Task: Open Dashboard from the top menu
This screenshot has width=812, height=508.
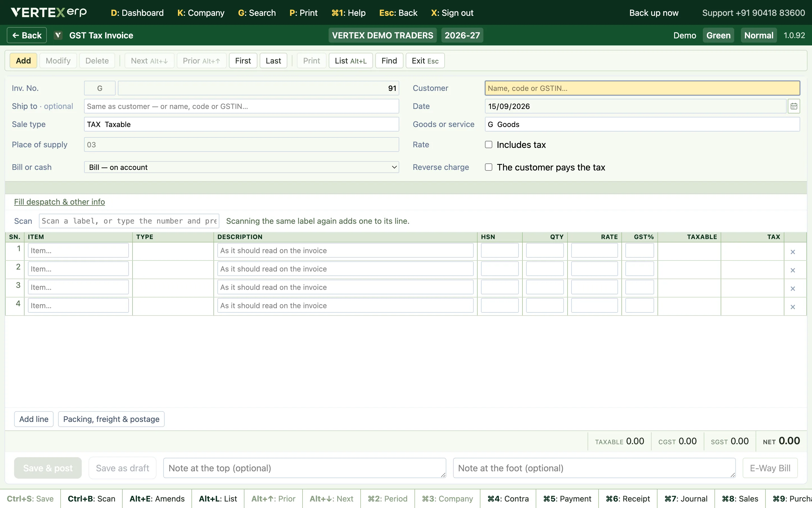Action: pos(137,13)
